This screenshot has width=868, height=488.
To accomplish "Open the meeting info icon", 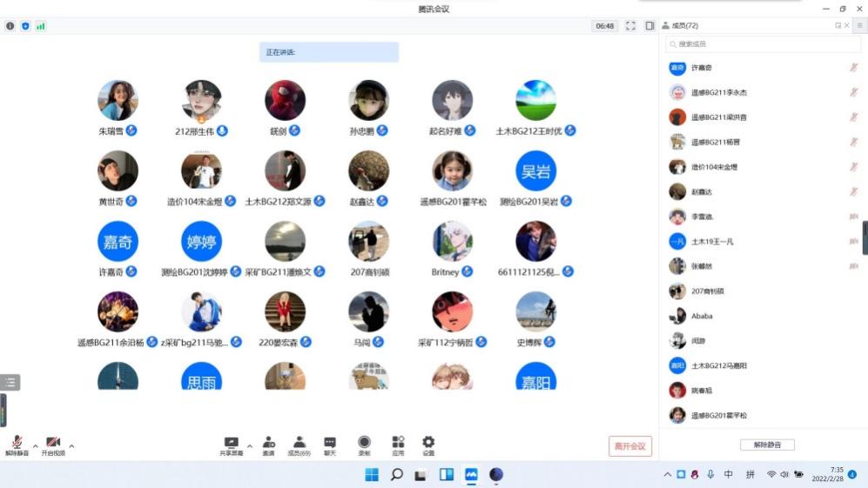I will tap(10, 26).
